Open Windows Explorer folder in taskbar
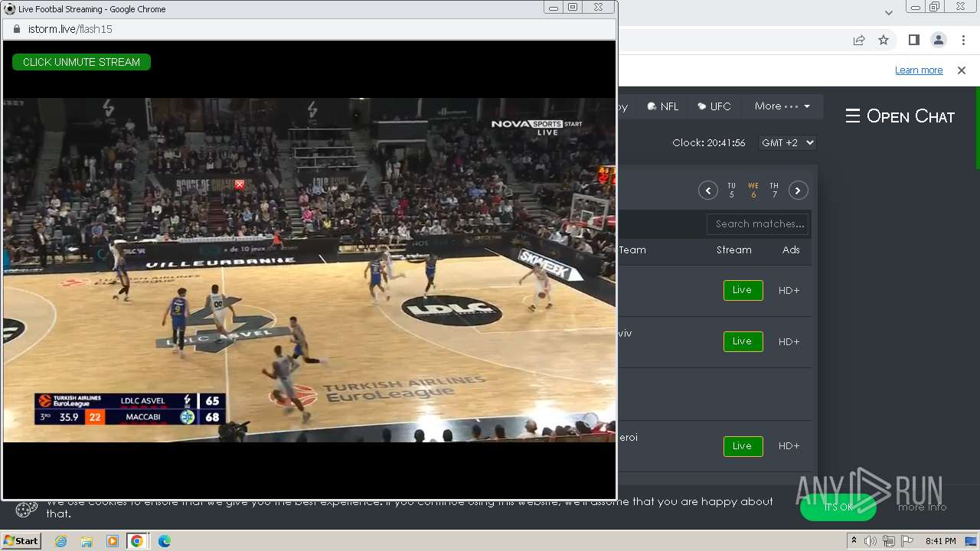This screenshot has height=551, width=980. (87, 541)
